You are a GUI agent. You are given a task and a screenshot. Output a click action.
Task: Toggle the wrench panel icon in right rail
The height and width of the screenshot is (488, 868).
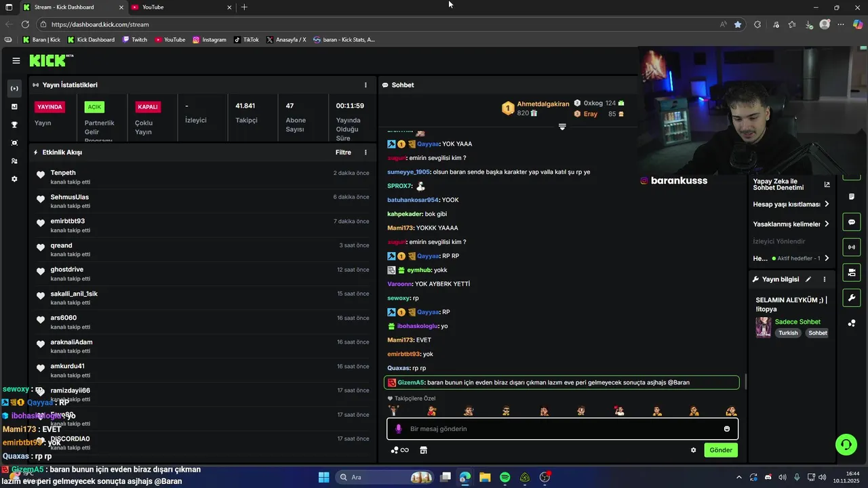click(x=851, y=298)
